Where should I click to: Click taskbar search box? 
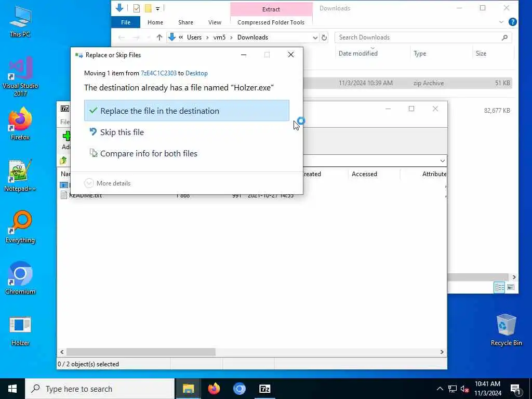[100, 389]
